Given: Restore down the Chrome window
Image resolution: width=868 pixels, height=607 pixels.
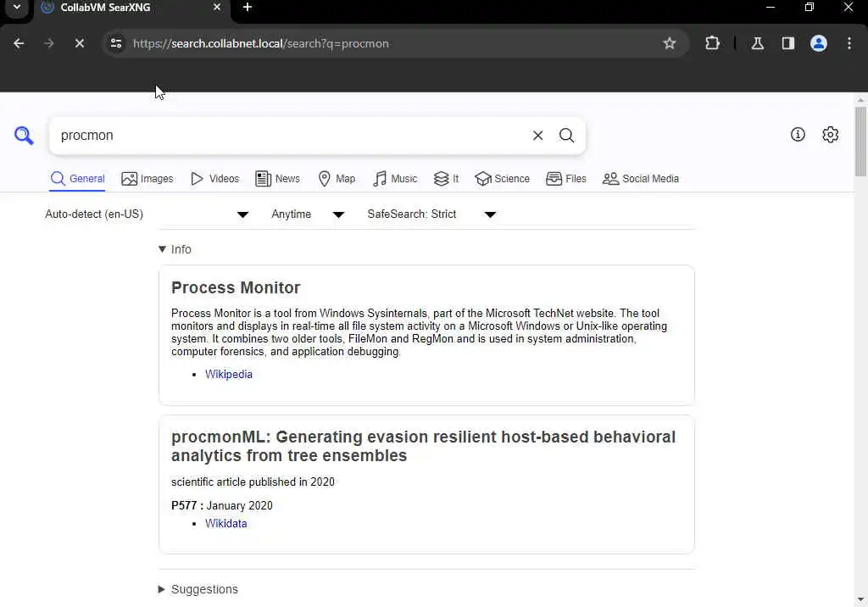Looking at the screenshot, I should coord(810,7).
